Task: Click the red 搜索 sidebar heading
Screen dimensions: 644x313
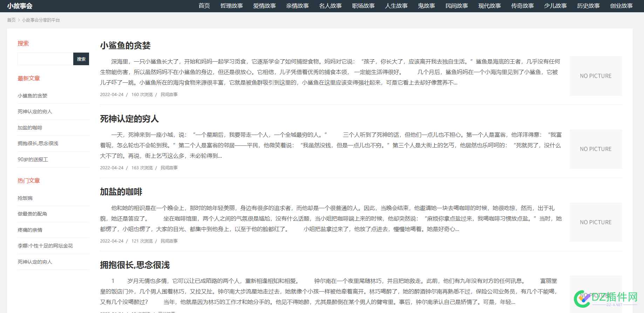Action: pyautogui.click(x=23, y=43)
